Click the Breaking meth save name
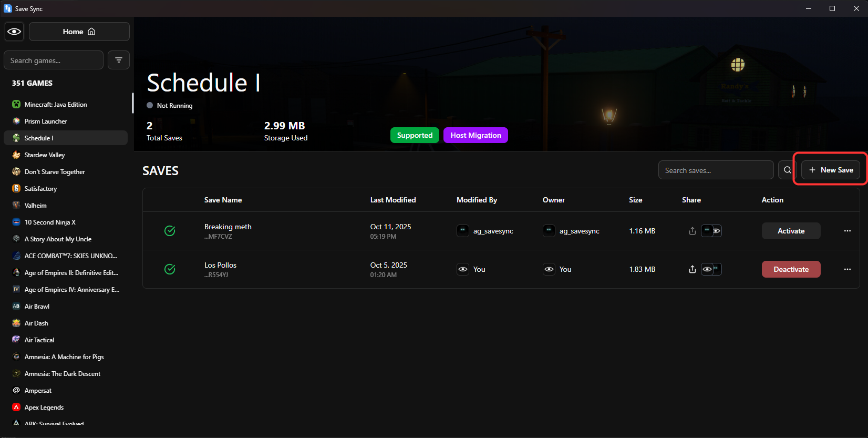This screenshot has width=868, height=438. click(228, 227)
